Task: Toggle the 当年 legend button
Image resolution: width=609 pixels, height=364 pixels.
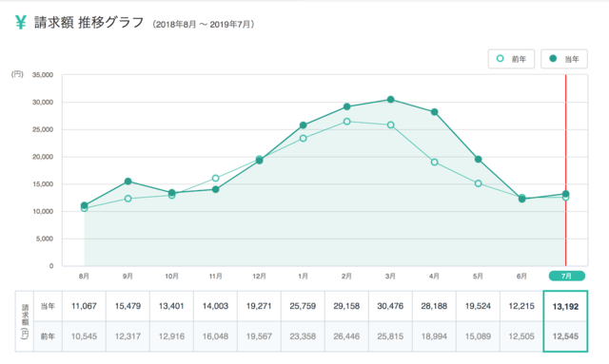Action: (x=564, y=59)
